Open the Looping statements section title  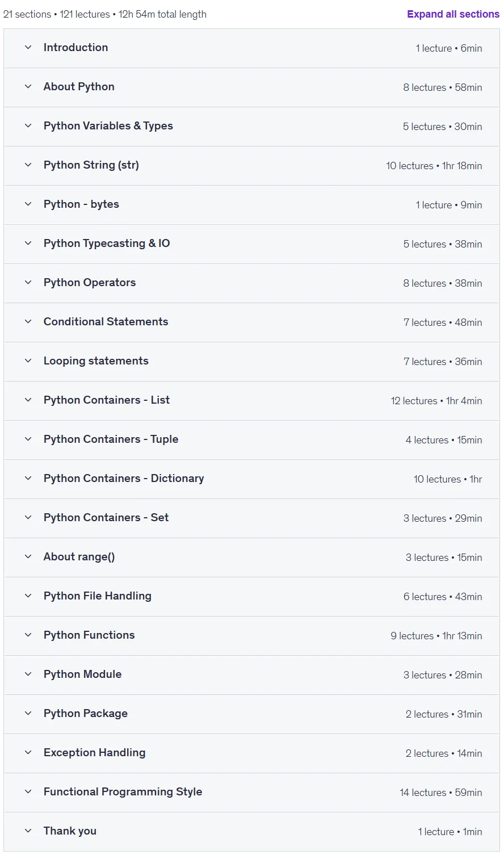click(x=96, y=361)
